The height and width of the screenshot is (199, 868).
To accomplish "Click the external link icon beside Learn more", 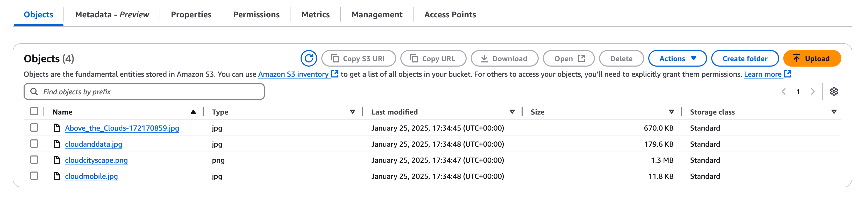I will point(787,74).
